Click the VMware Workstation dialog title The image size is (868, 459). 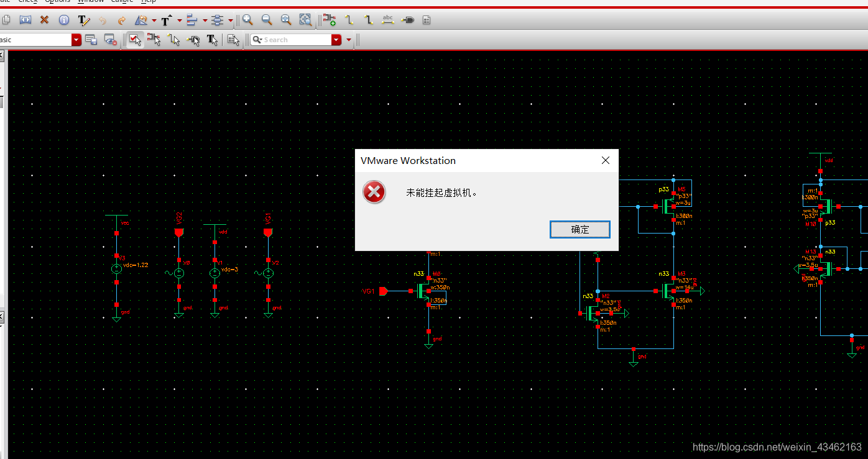(x=408, y=160)
